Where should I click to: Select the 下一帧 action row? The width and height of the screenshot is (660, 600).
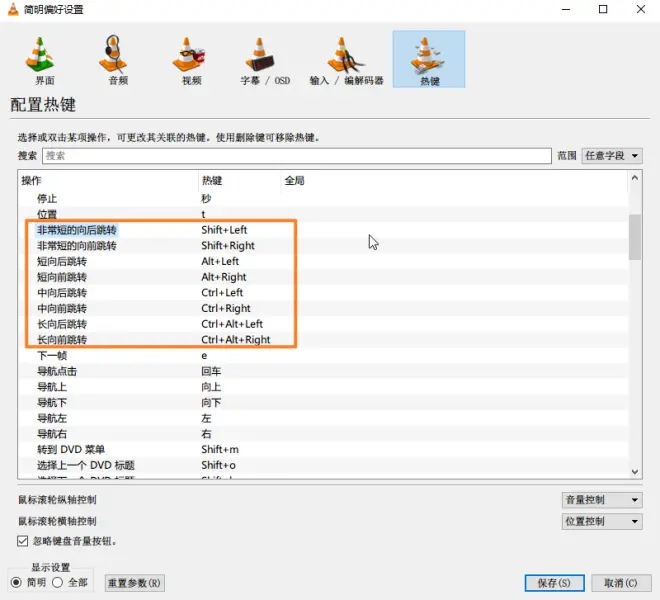pyautogui.click(x=323, y=355)
